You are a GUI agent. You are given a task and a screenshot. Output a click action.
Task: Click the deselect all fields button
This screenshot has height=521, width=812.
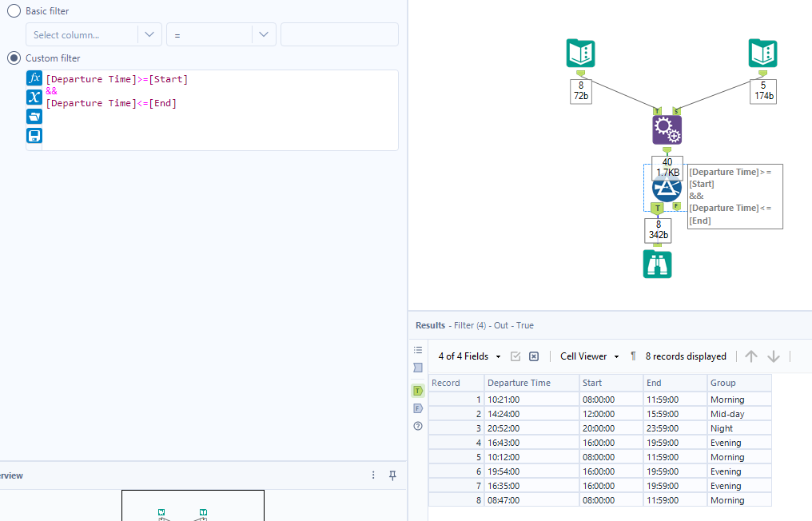[533, 356]
